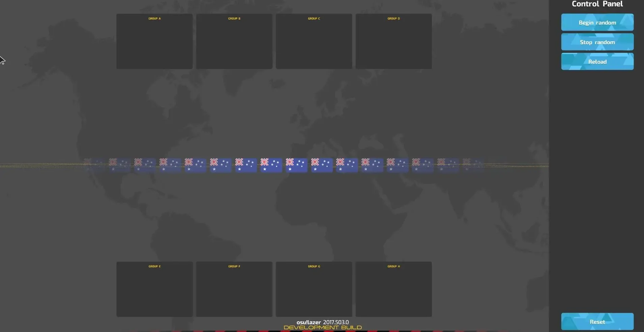Select the Group B panel

coord(234,41)
